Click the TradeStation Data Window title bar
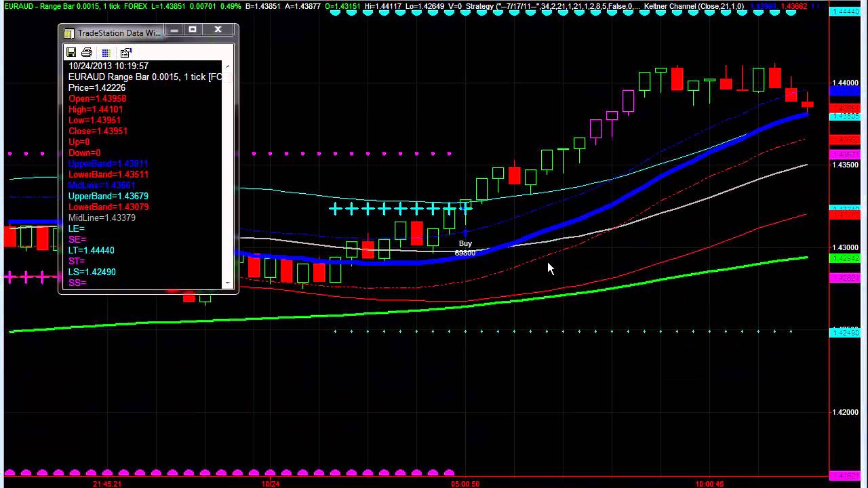The height and width of the screenshot is (488, 868). click(x=149, y=32)
